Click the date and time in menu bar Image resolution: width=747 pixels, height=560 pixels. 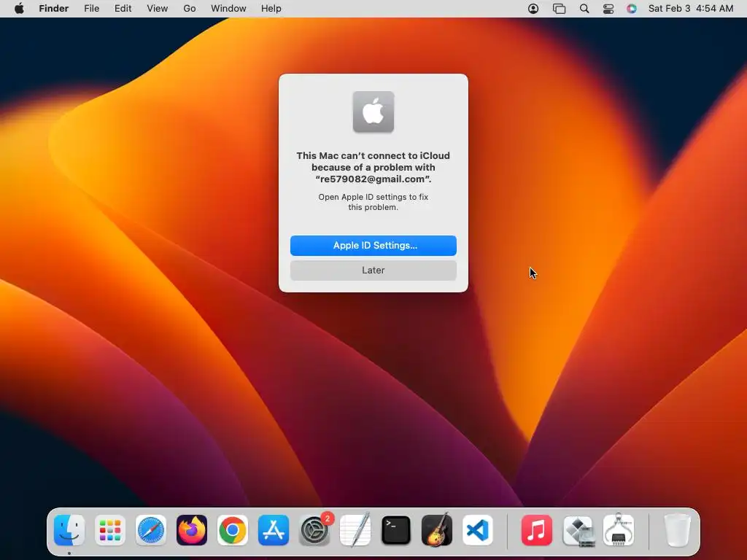691,9
